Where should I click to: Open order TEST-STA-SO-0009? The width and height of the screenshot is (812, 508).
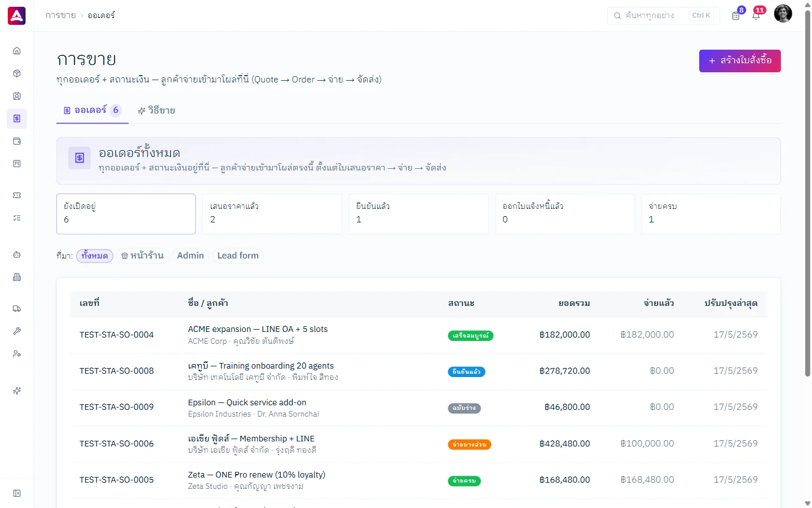(x=117, y=407)
